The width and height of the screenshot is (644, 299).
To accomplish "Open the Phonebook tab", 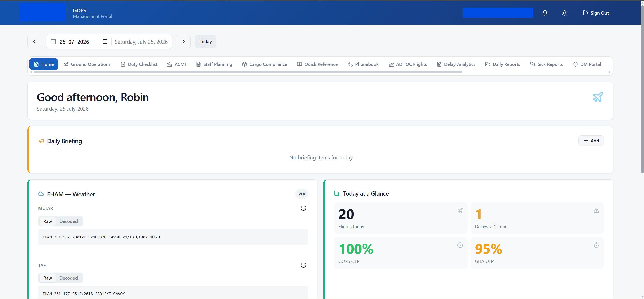I will pos(363,64).
